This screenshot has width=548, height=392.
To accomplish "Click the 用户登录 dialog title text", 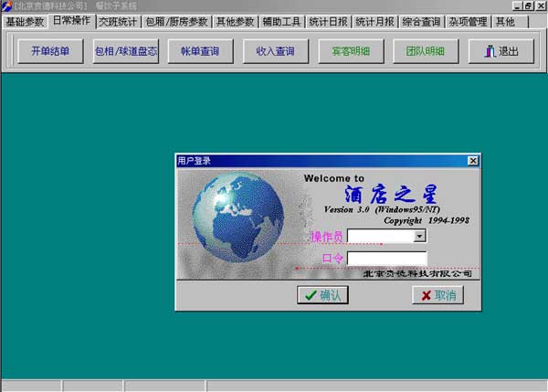I will 194,161.
